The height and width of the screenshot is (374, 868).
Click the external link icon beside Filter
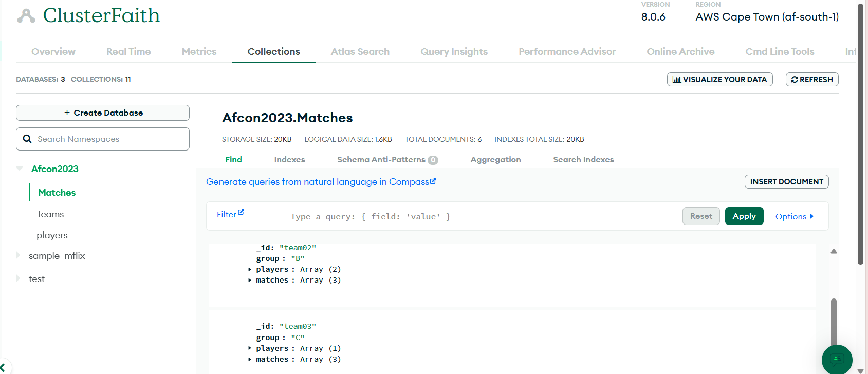[241, 212]
